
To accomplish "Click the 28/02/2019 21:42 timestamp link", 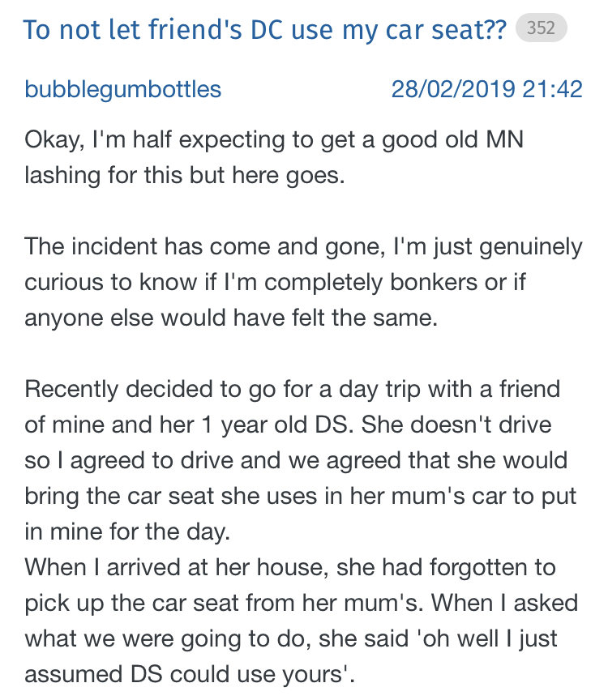I will point(486,89).
